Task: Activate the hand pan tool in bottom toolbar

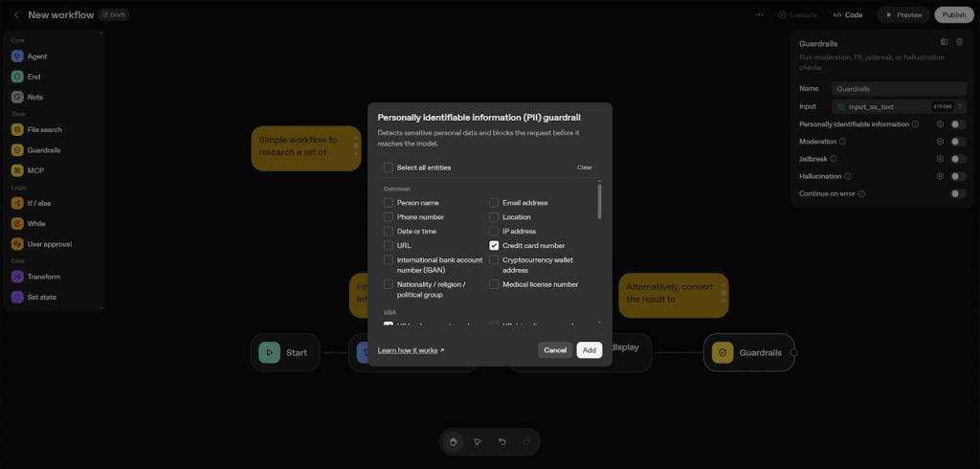Action: pyautogui.click(x=453, y=441)
